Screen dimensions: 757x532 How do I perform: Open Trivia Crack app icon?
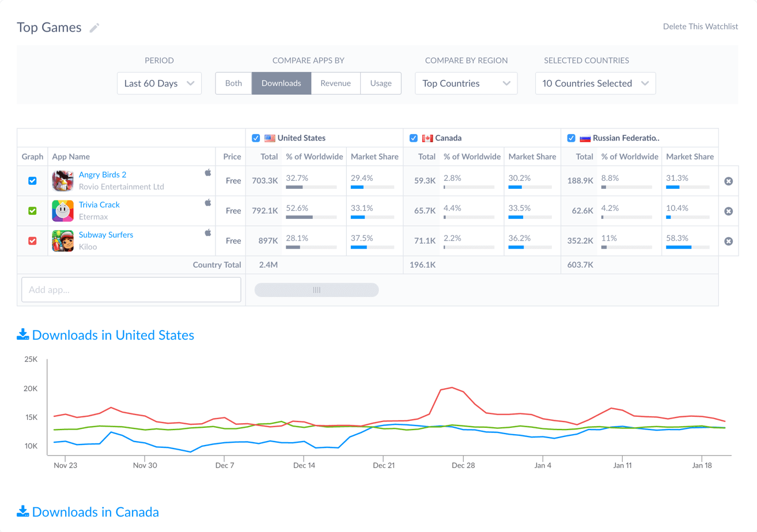63,211
